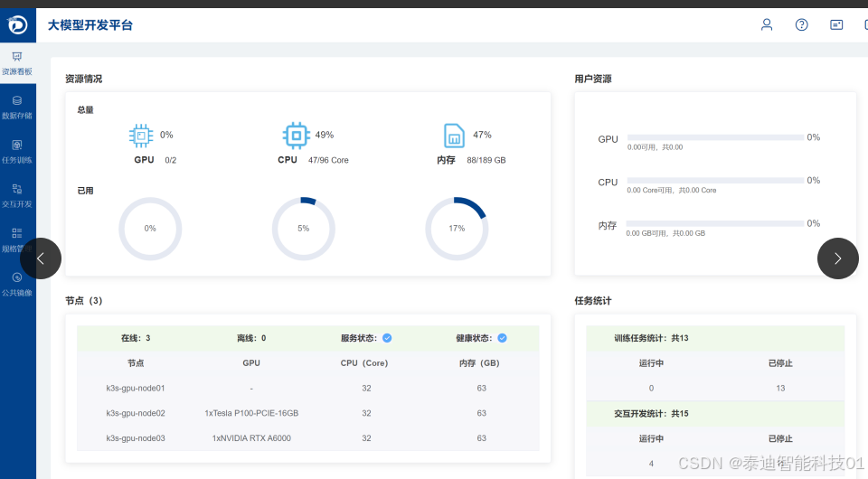The image size is (868, 479).
Task: Go to the previous slide arrow
Action: point(41,258)
